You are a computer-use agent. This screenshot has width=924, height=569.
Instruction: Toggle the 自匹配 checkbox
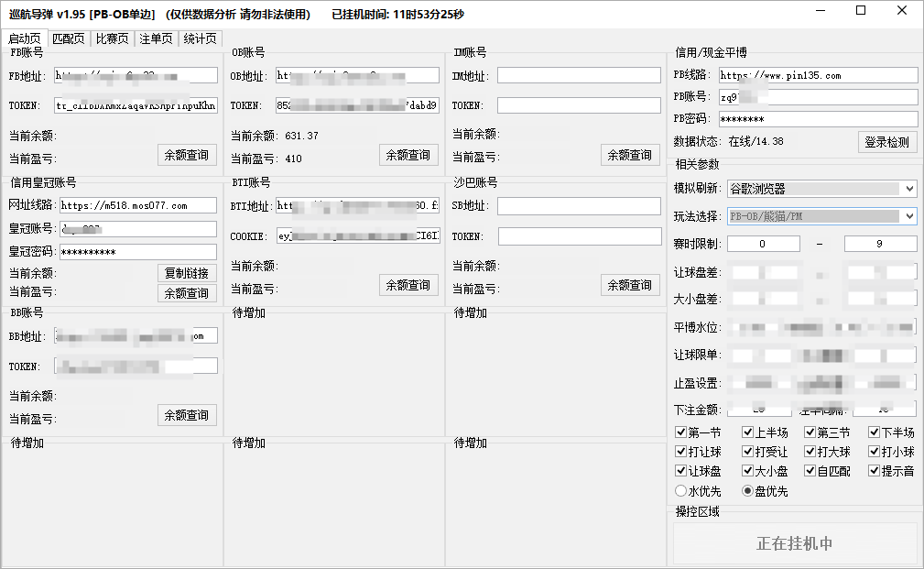810,471
